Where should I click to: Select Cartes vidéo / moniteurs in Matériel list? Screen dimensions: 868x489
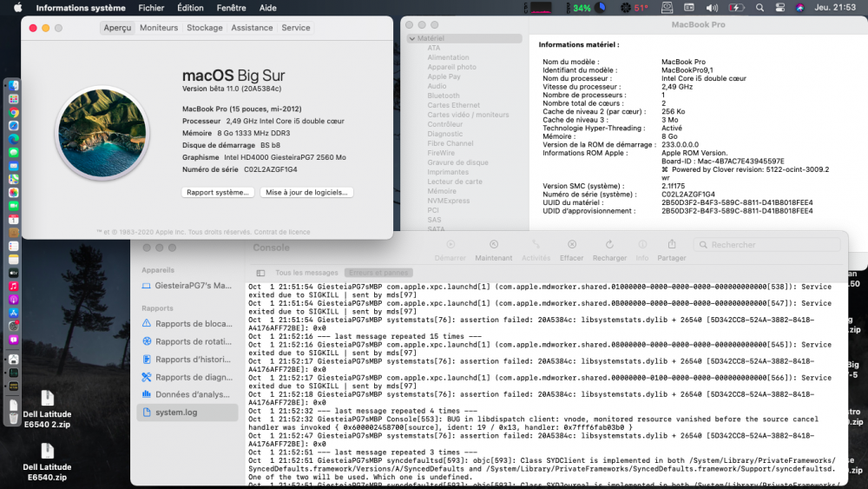coord(468,115)
